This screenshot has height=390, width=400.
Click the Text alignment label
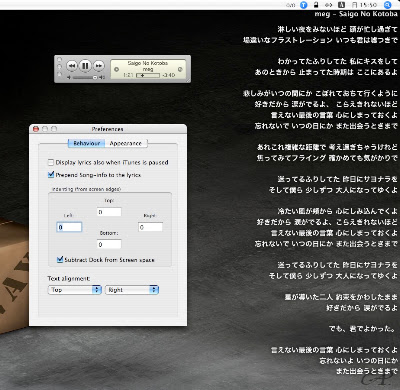coord(69,278)
